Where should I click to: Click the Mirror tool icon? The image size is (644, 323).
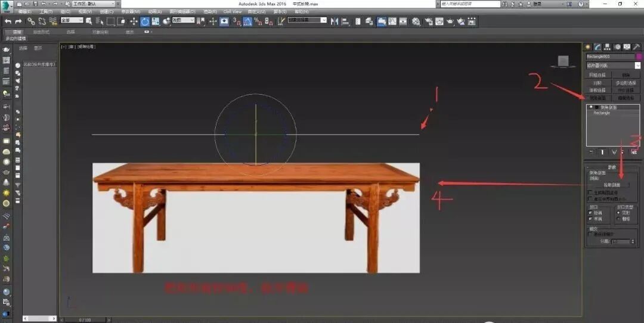[x=335, y=21]
